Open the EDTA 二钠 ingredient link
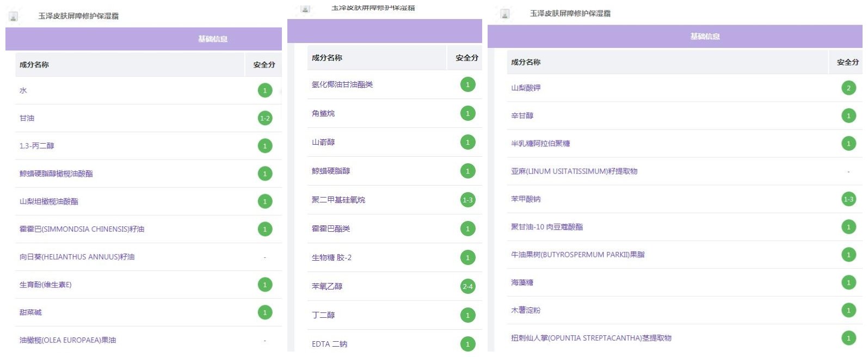The image size is (868, 357). click(329, 344)
